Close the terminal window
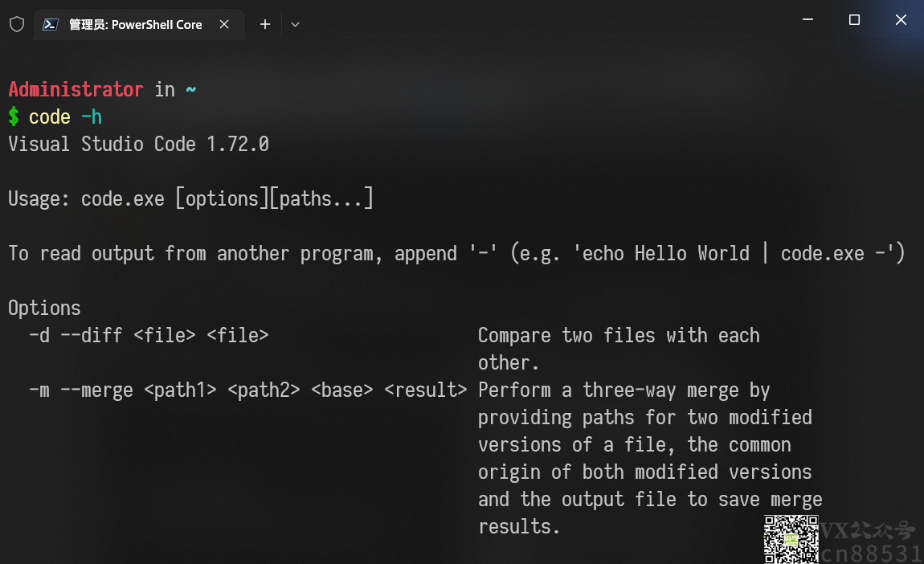 [901, 19]
